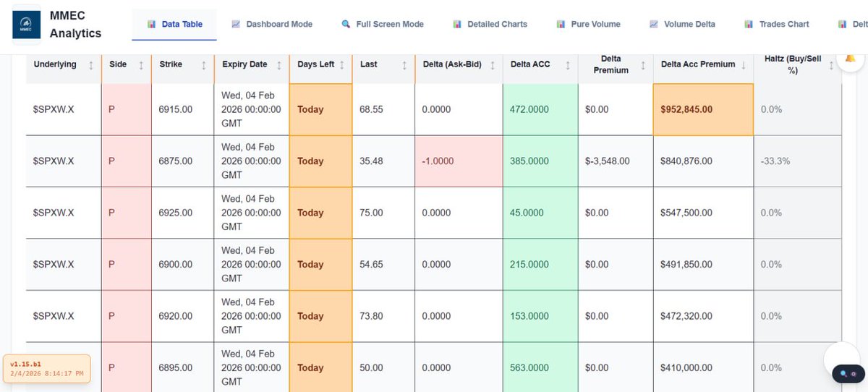
Task: Sort by Delta (Ask-Bid) column arrows
Action: coord(492,65)
